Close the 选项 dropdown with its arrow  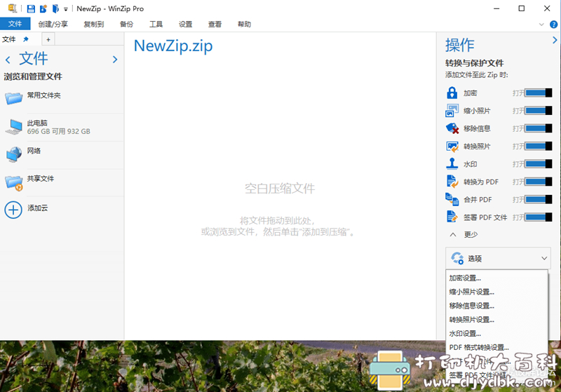544,258
